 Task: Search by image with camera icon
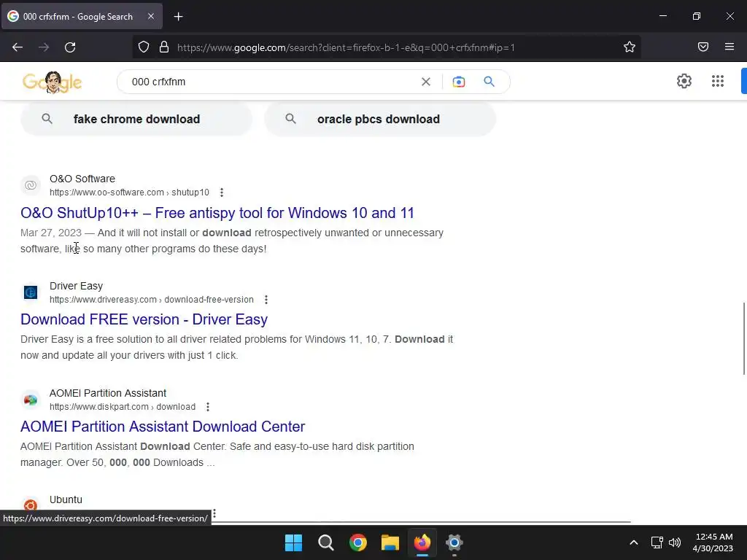pos(458,82)
